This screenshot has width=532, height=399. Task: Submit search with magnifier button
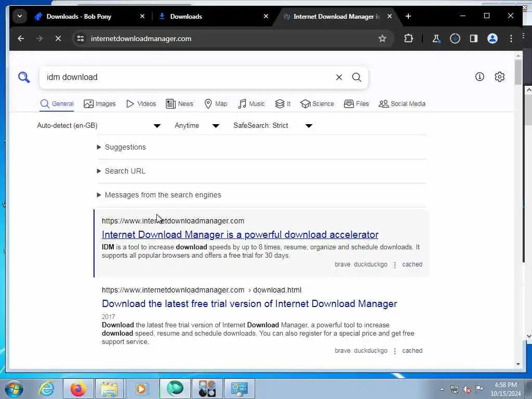click(x=356, y=77)
